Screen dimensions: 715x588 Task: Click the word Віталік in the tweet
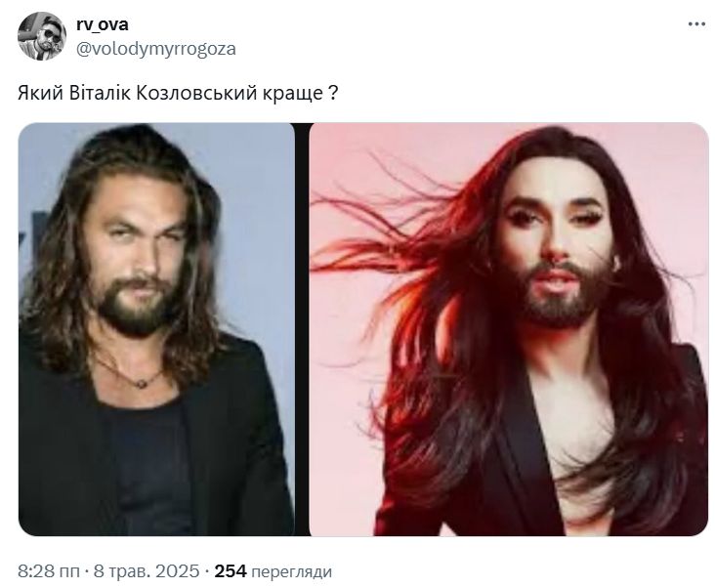coord(100,93)
